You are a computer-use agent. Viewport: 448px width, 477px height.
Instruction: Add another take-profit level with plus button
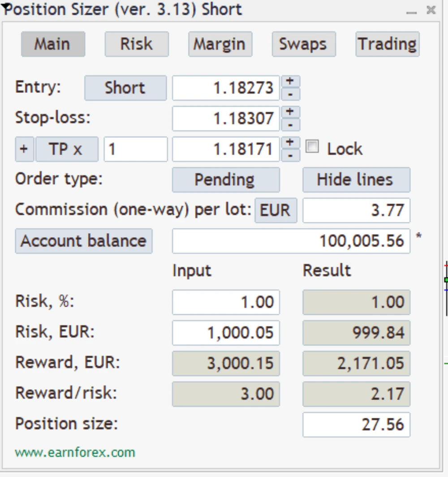[24, 149]
